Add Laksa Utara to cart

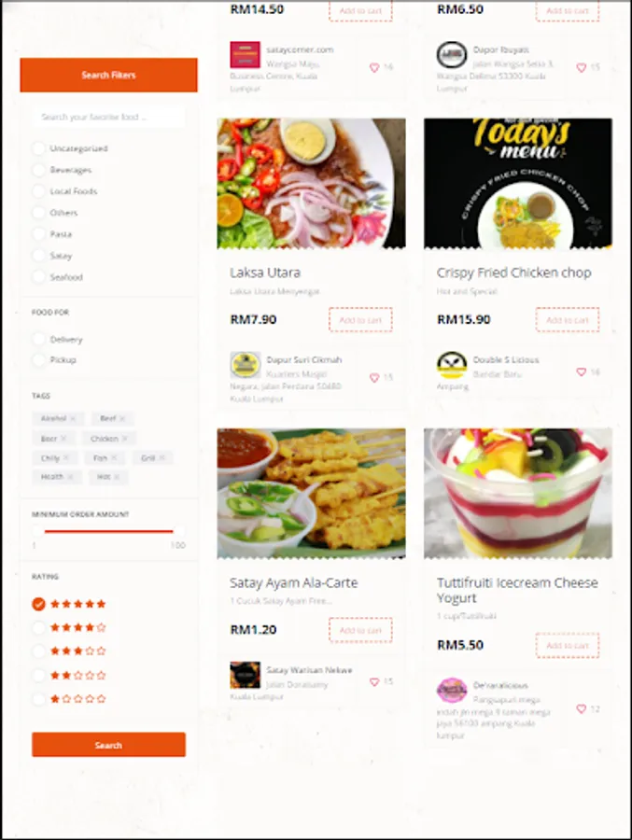point(360,320)
